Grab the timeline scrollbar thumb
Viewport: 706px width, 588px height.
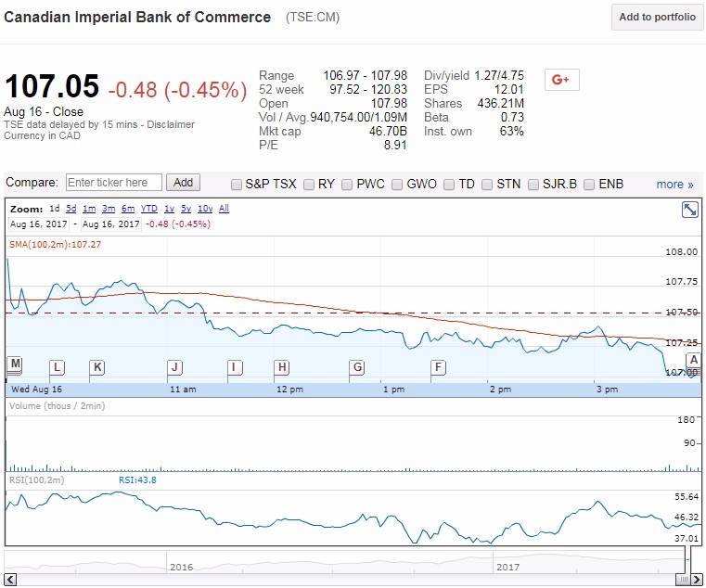683,579
